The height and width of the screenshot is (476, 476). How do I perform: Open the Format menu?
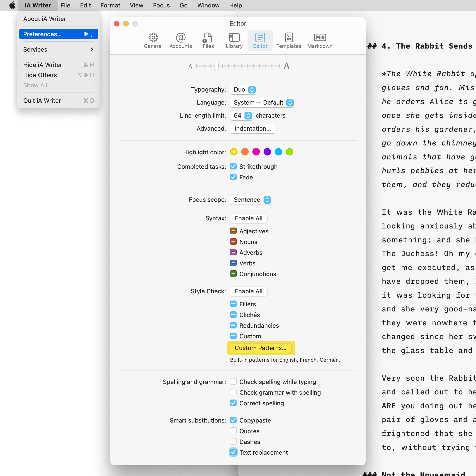coord(110,5)
